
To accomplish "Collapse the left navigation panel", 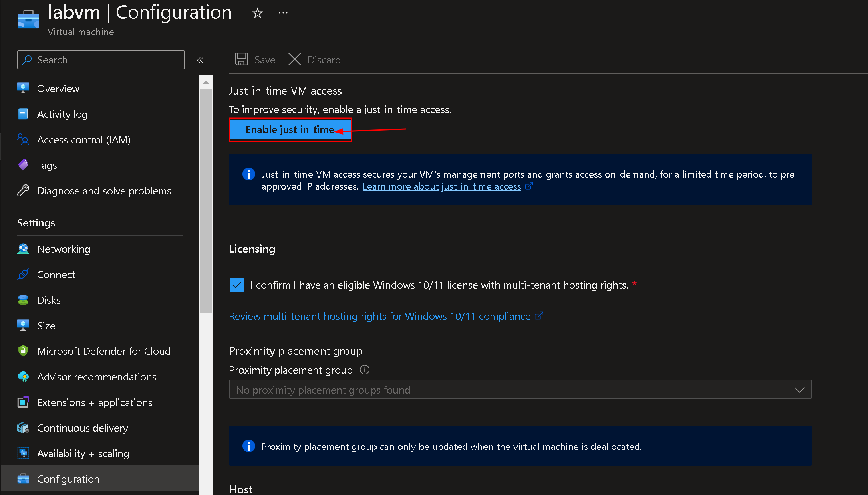I will pyautogui.click(x=201, y=60).
